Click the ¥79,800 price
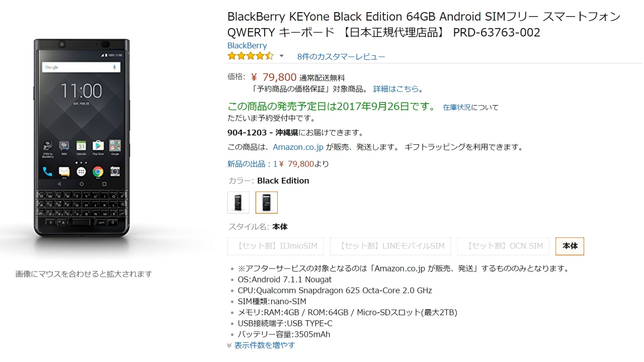The width and height of the screenshot is (644, 362). coord(274,77)
